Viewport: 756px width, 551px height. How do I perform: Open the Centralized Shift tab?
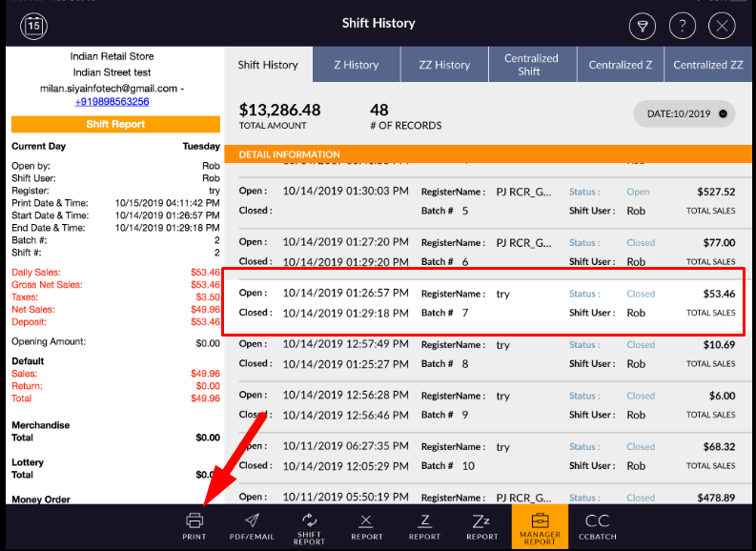[530, 65]
